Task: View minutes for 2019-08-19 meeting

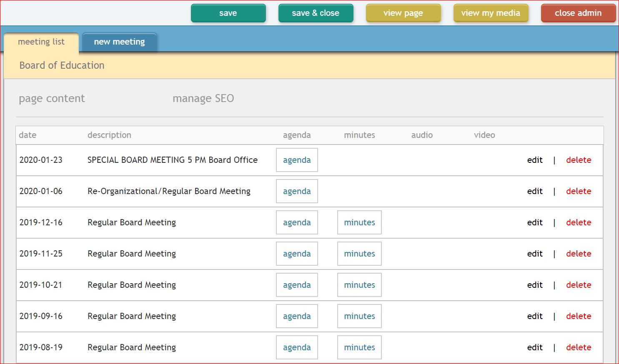Action: tap(359, 347)
